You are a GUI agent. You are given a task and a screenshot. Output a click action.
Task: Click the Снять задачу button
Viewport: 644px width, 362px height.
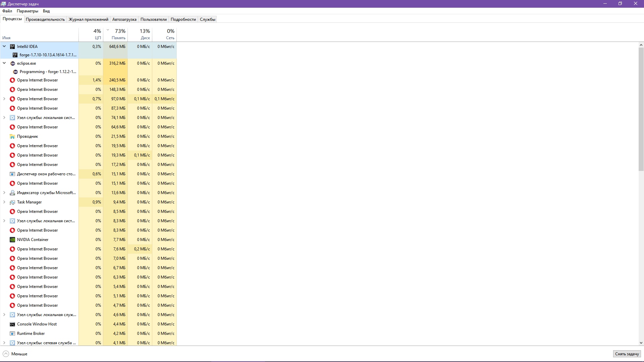click(x=627, y=354)
